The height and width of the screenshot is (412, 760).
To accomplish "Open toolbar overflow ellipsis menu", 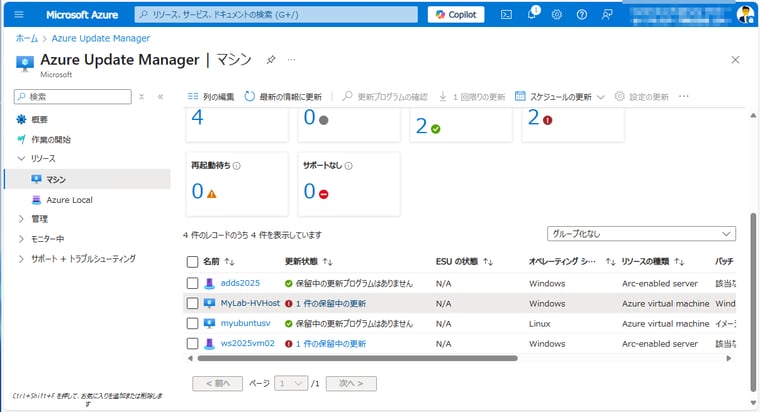I will click(x=683, y=96).
